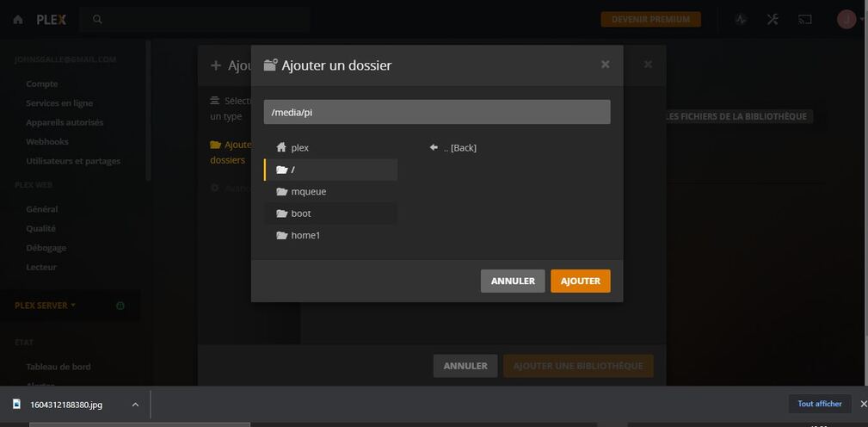The image size is (868, 427).
Task: Click the orange AJOUTER button
Action: tap(580, 281)
